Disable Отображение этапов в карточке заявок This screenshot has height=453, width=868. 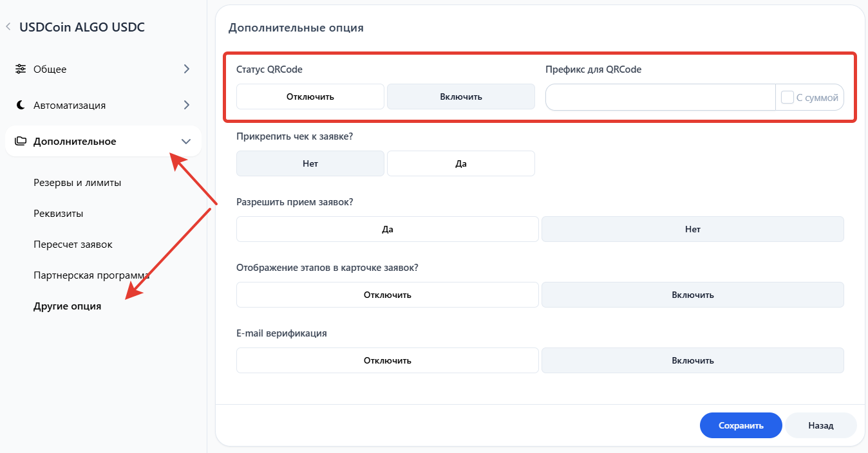click(387, 295)
